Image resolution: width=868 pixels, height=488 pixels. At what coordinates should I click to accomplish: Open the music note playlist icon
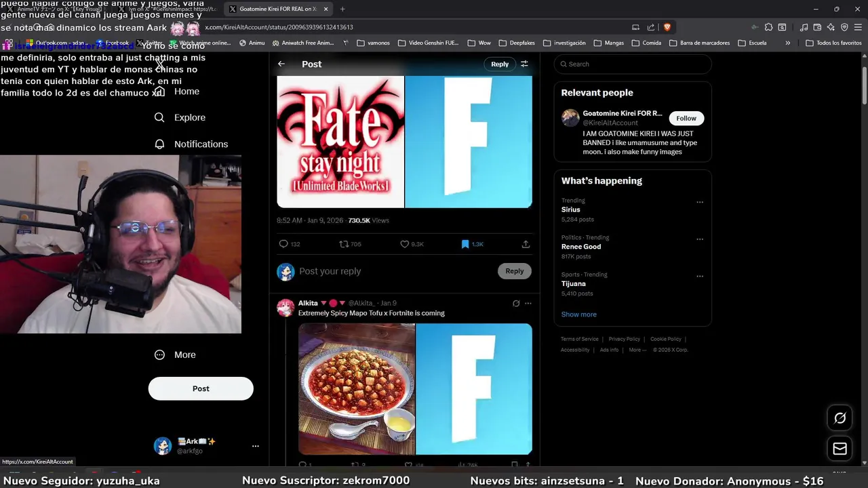pos(804,27)
